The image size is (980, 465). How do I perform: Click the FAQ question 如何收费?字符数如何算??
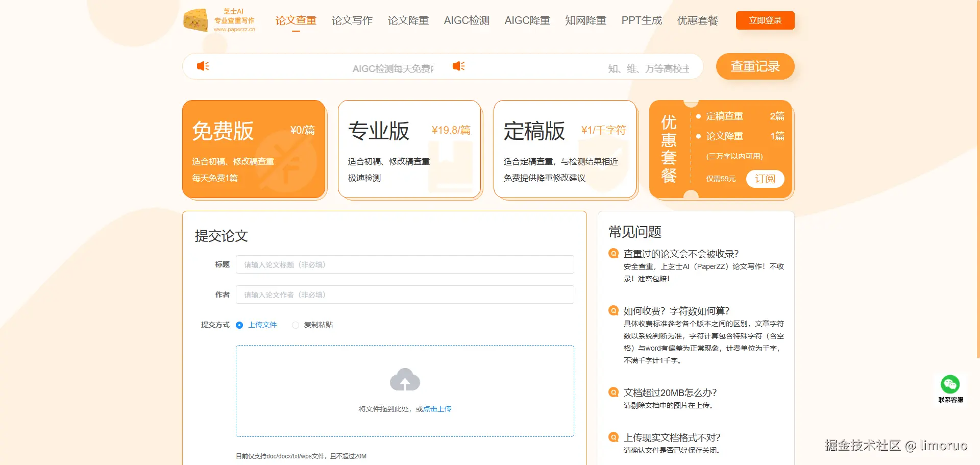click(677, 311)
